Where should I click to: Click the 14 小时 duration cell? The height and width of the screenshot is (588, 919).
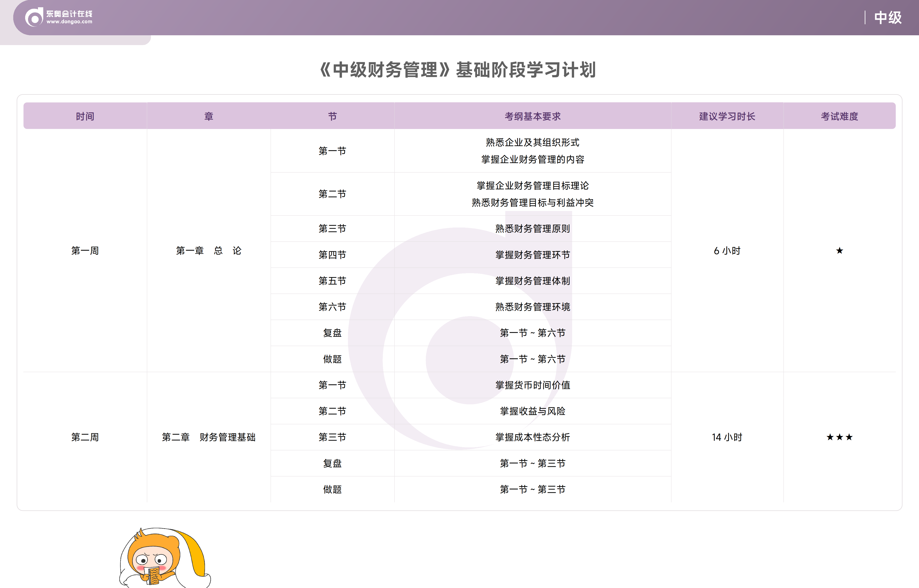pyautogui.click(x=727, y=437)
